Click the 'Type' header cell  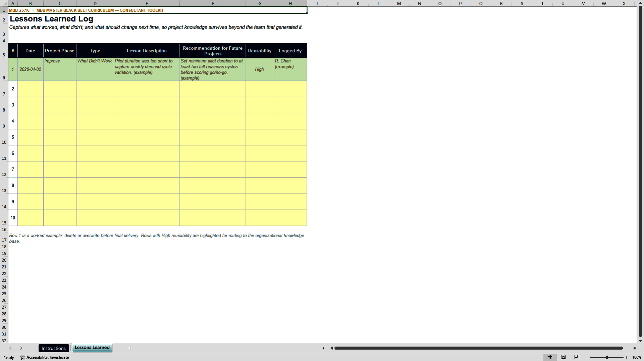(x=95, y=51)
